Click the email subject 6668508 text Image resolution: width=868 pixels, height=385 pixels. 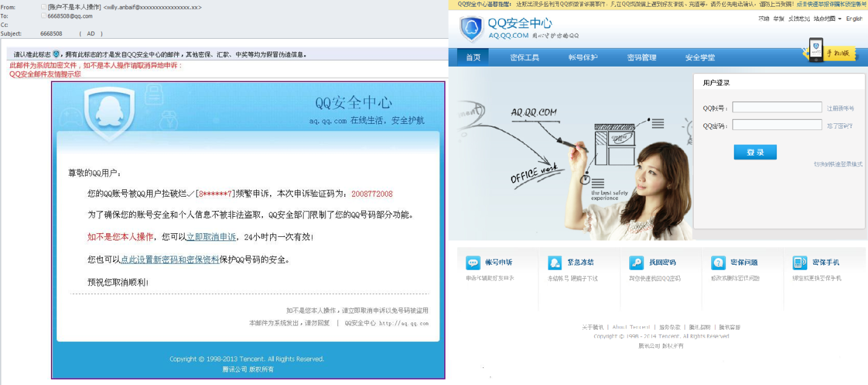coord(51,33)
